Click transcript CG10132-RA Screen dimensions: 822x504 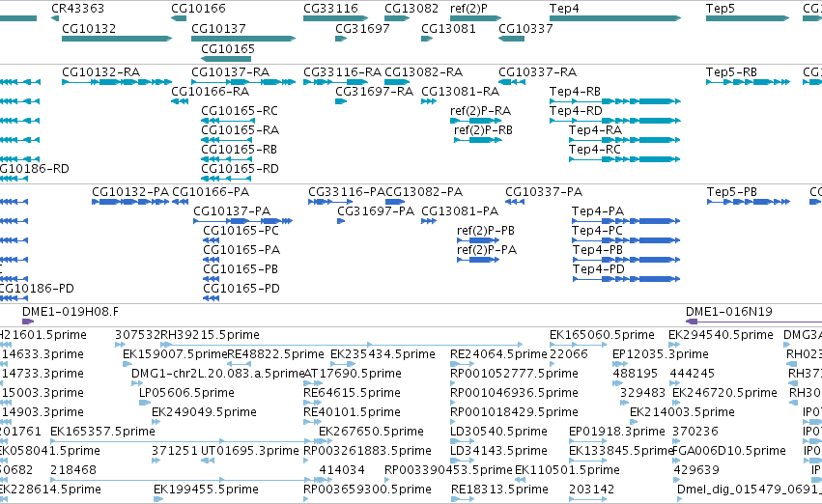[117, 82]
